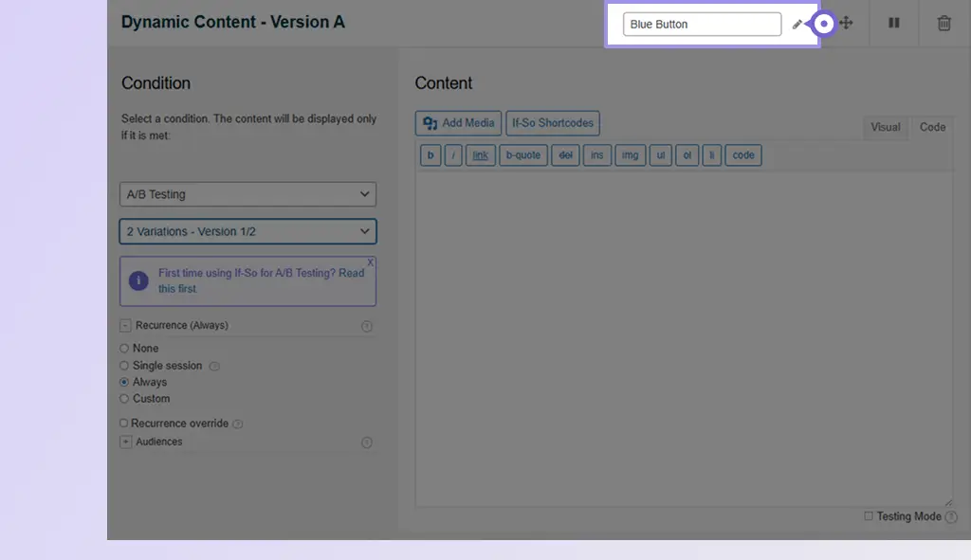971x560 pixels.
Task: Click the info icon in the A/B Testing notice
Action: pos(138,280)
